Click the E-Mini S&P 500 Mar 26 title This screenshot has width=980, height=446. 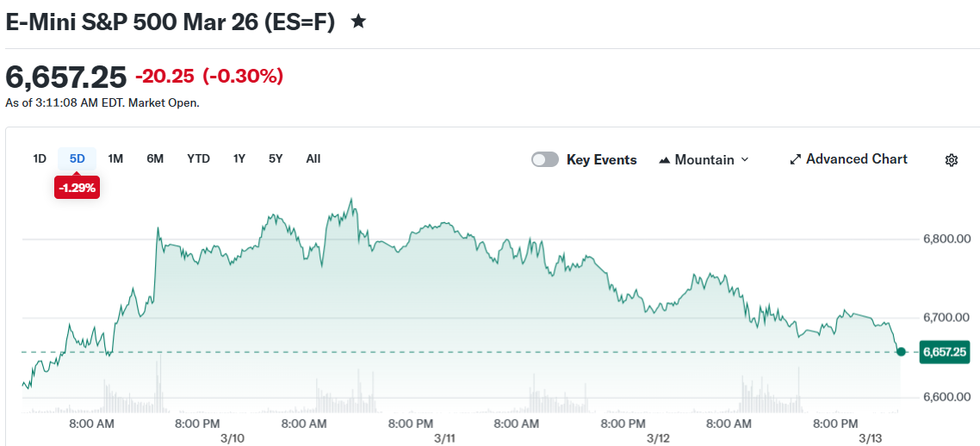tap(171, 22)
